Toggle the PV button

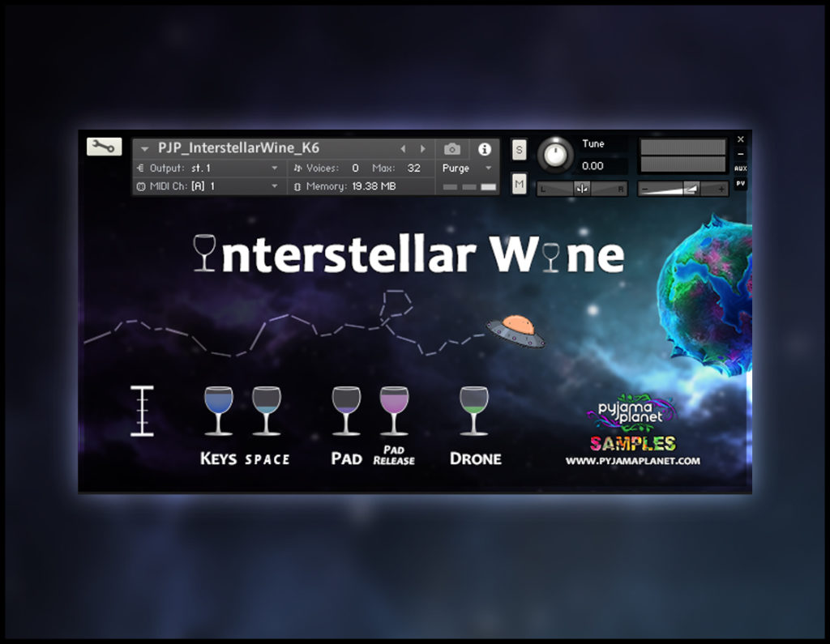741,184
